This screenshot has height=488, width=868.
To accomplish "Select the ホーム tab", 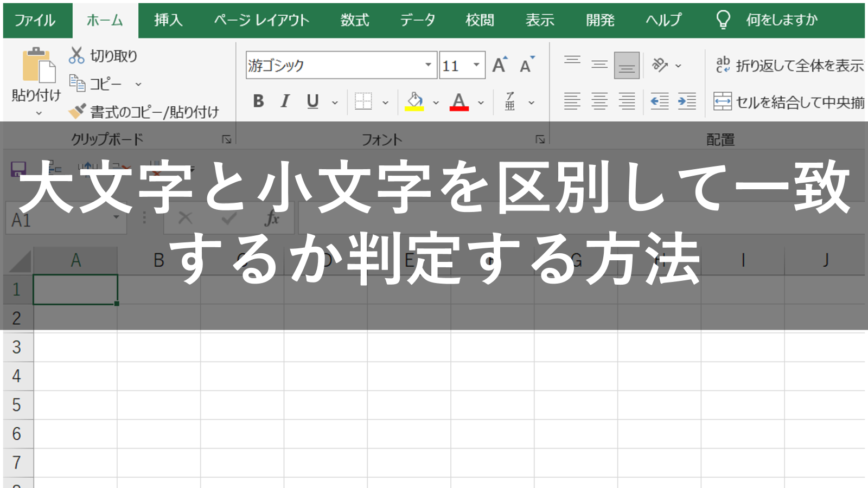I will (105, 20).
